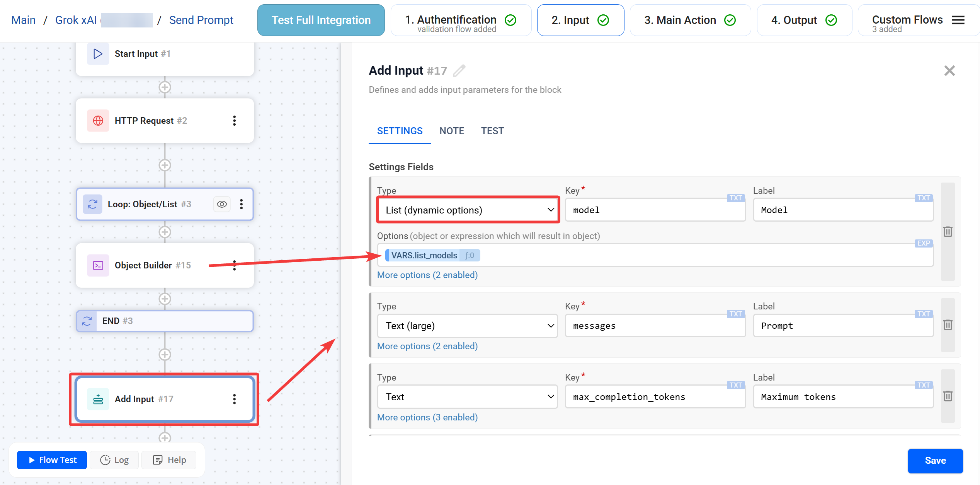980x485 pixels.
Task: Open the Custom Flows hamburger menu
Action: 958,20
